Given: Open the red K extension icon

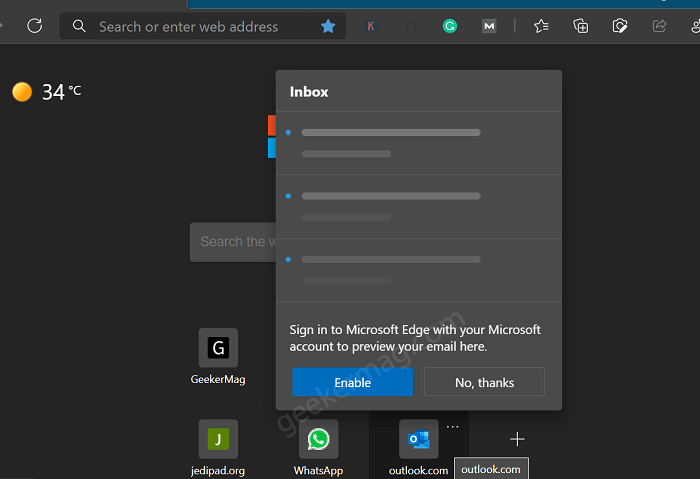Looking at the screenshot, I should (371, 26).
